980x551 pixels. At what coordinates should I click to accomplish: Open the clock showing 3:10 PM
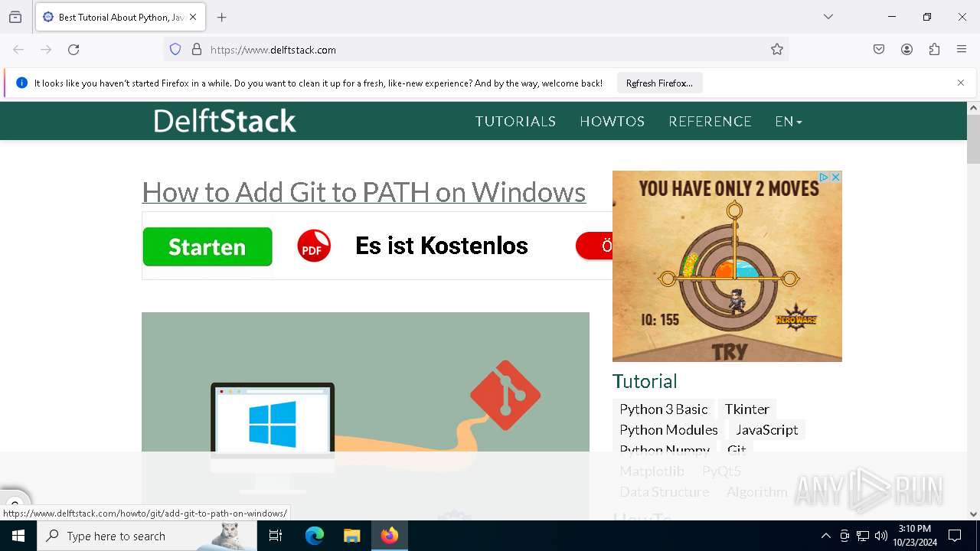(x=914, y=536)
